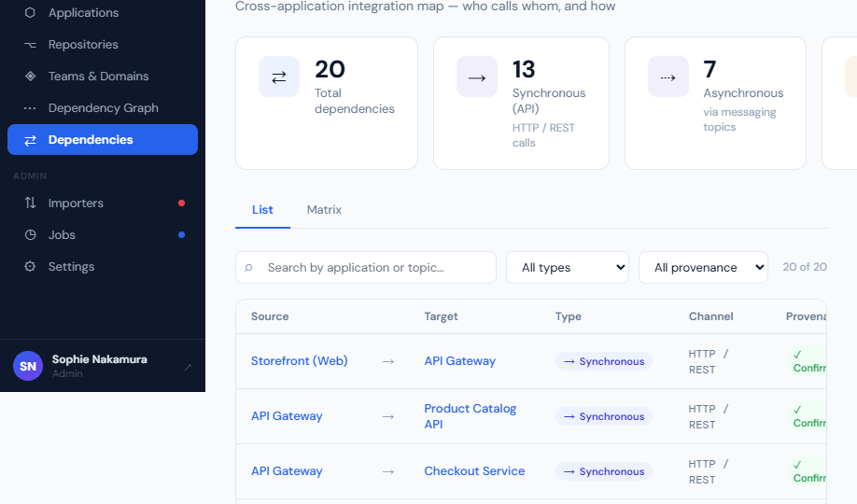This screenshot has width=857, height=504.
Task: Open the Jobs admin page
Action: 103,234
